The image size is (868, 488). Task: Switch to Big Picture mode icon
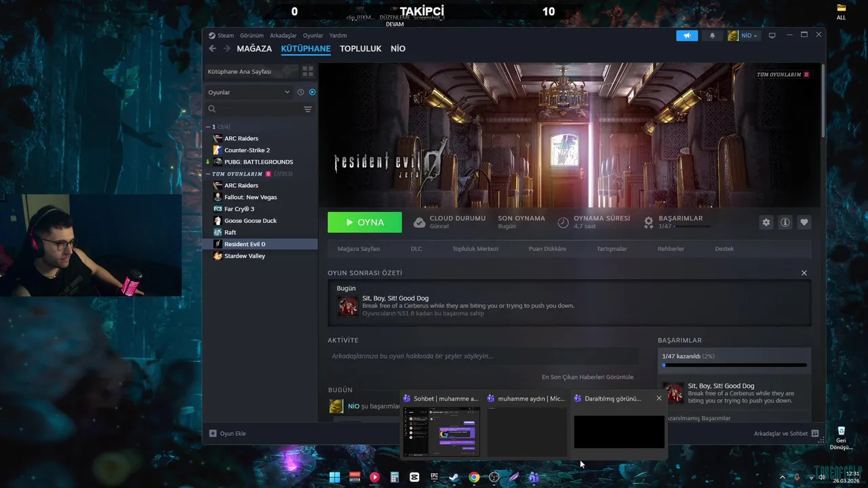(x=772, y=35)
